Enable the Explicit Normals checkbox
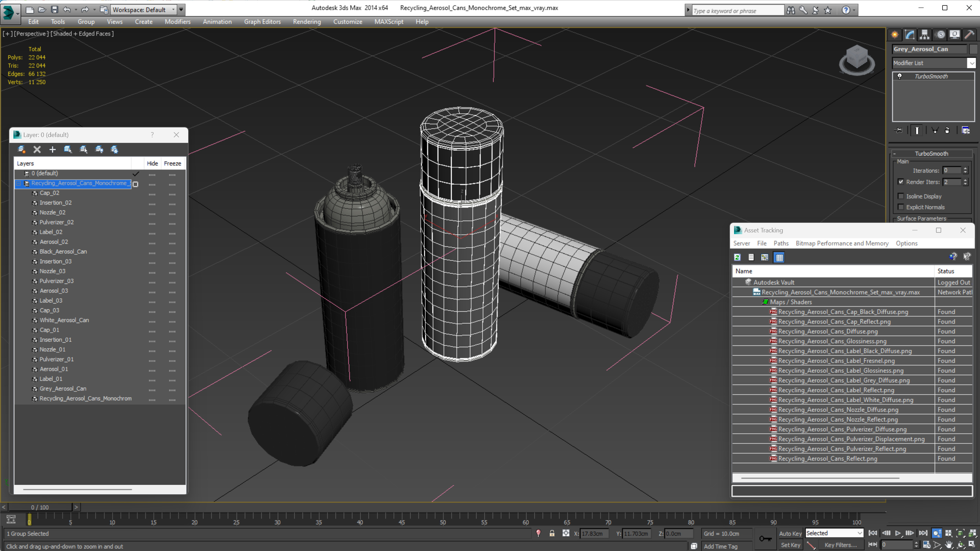The height and width of the screenshot is (551, 980). coord(901,207)
